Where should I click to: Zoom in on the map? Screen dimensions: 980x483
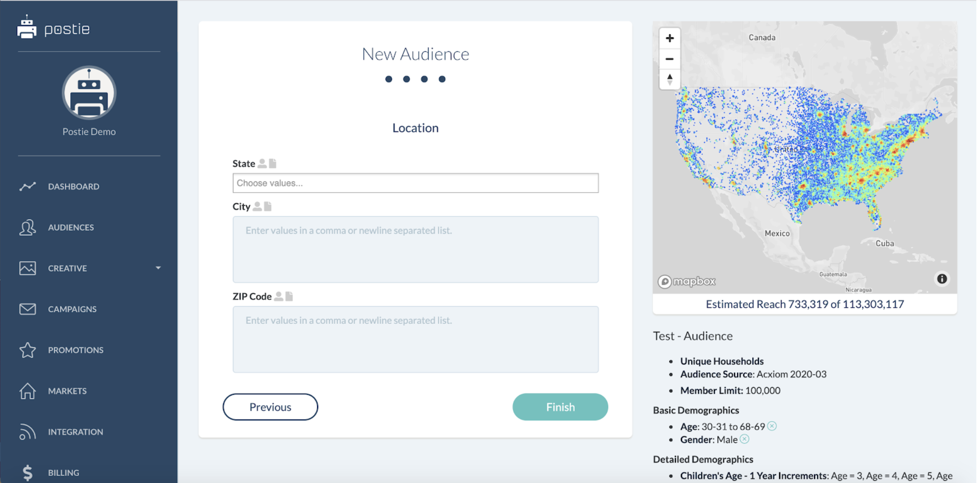point(669,38)
